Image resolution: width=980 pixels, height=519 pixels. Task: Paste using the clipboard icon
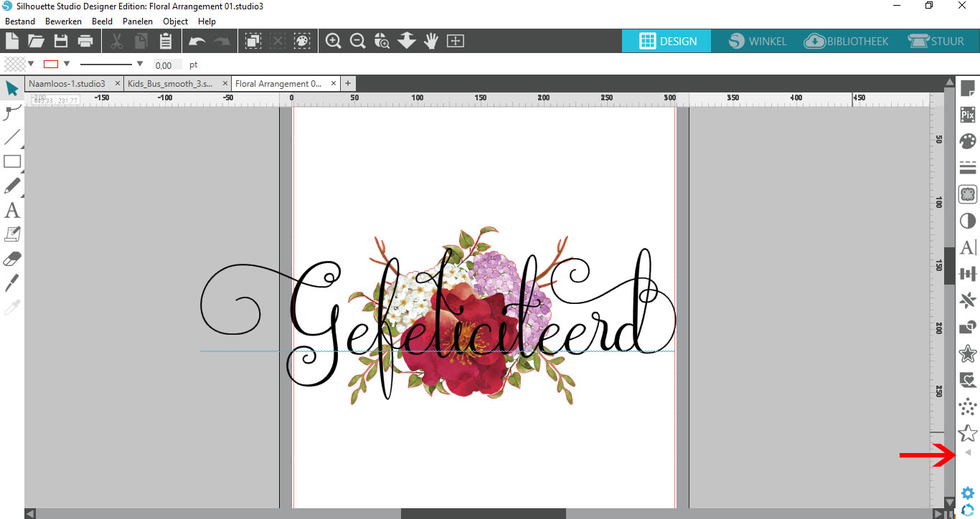click(166, 41)
